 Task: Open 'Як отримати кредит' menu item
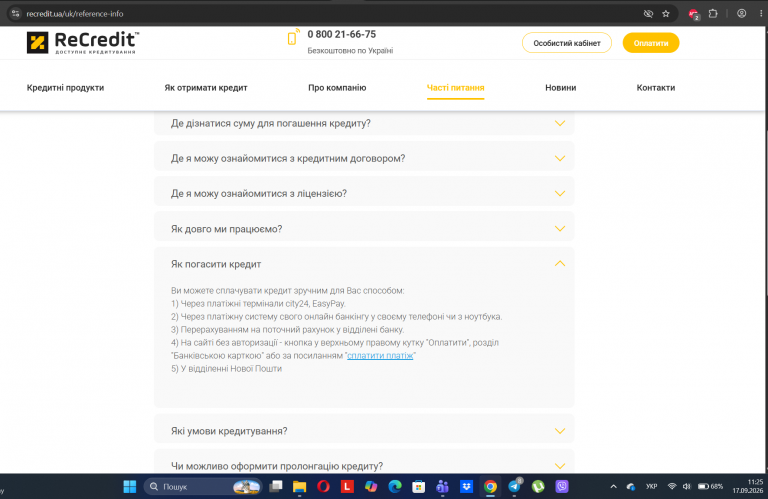coord(206,88)
